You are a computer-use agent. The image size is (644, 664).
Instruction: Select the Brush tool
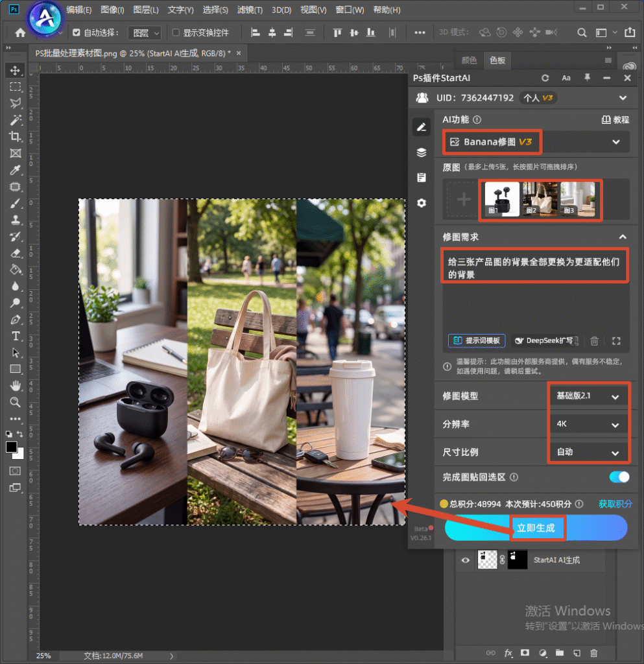point(16,203)
